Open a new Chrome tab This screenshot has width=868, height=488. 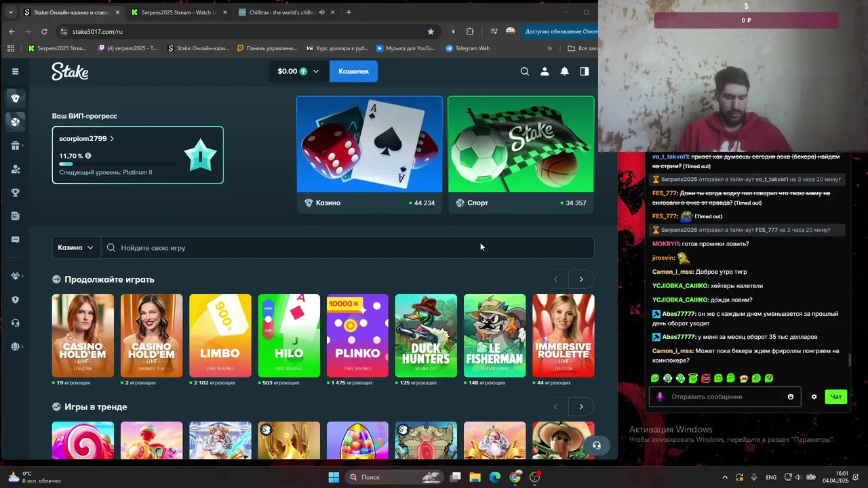click(x=349, y=12)
